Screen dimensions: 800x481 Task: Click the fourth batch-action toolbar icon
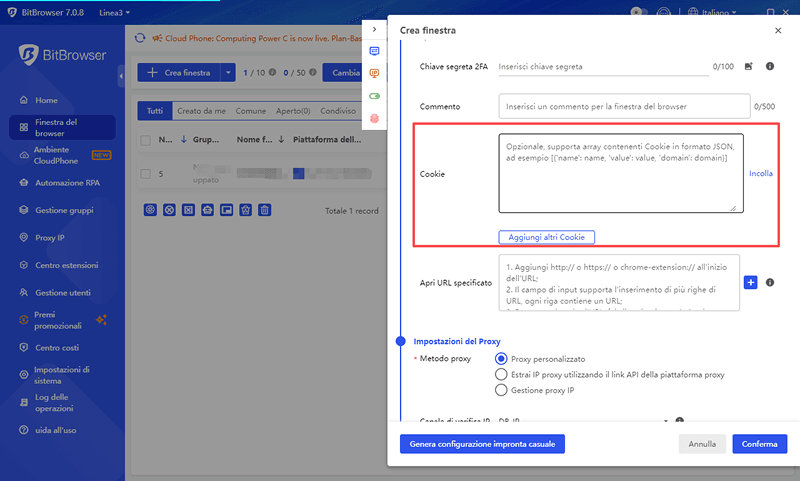pyautogui.click(x=207, y=210)
